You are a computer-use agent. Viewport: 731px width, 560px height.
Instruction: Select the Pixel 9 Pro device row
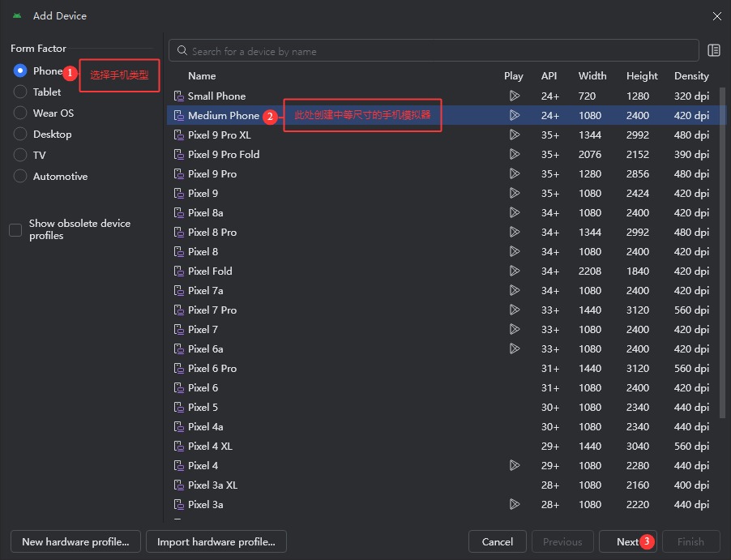447,174
